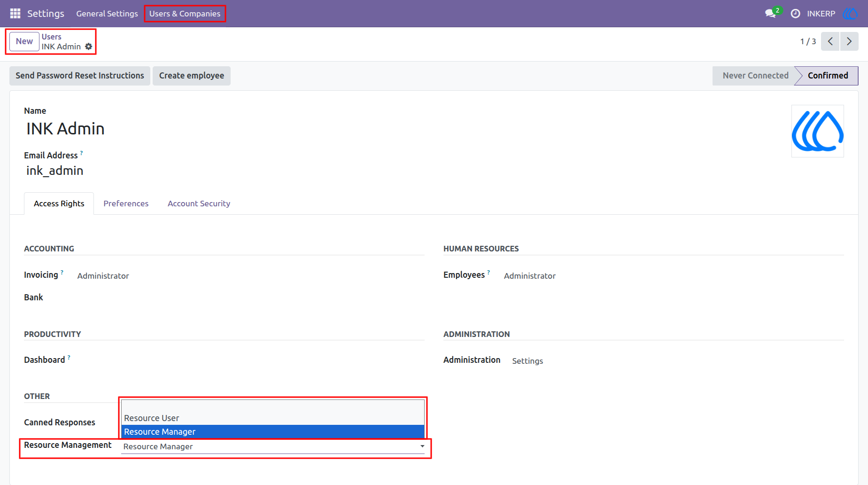Screen dimensions: 868x485
Task: Open the INKERP user menu avatar
Action: pyautogui.click(x=850, y=14)
